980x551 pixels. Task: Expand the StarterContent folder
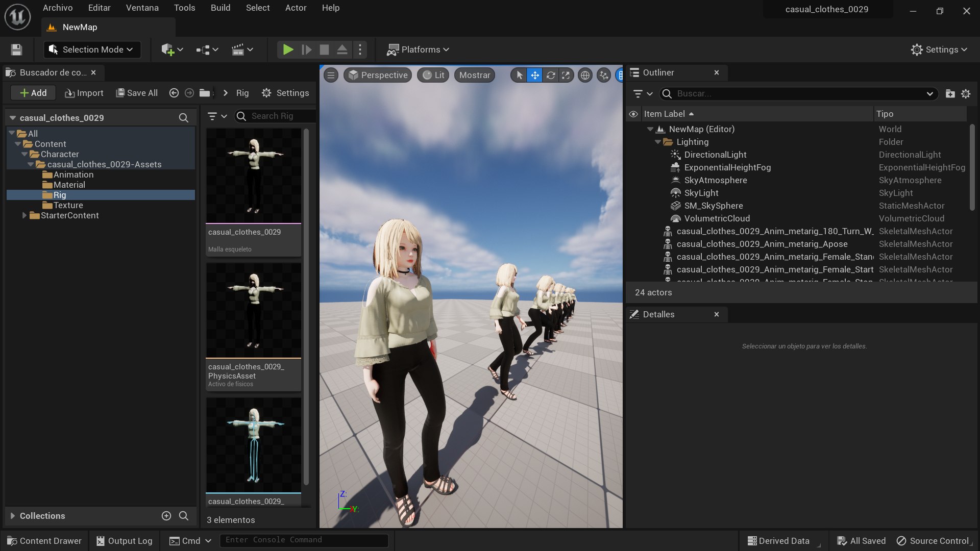pos(24,215)
